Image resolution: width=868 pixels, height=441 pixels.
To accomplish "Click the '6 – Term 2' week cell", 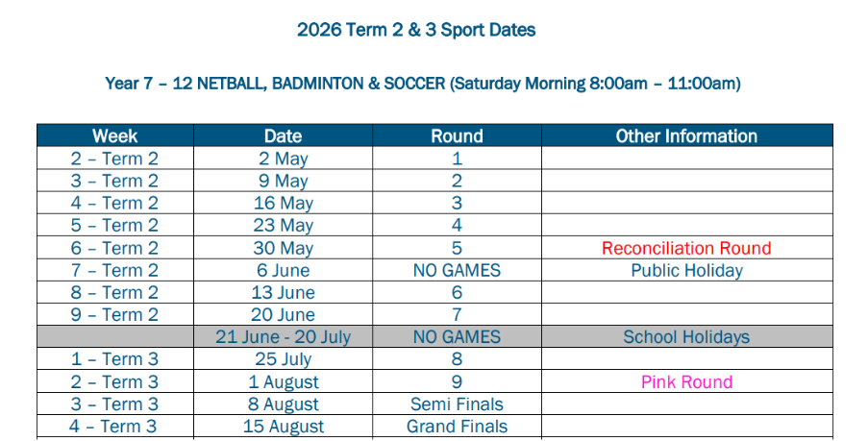I will coord(115,248).
